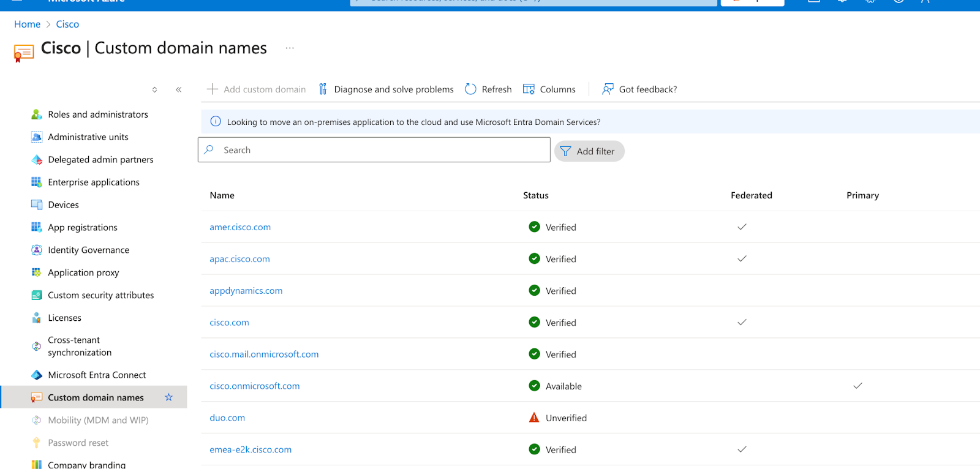Open apac.cisco.com domain
Image resolution: width=980 pixels, height=469 pixels.
point(239,259)
